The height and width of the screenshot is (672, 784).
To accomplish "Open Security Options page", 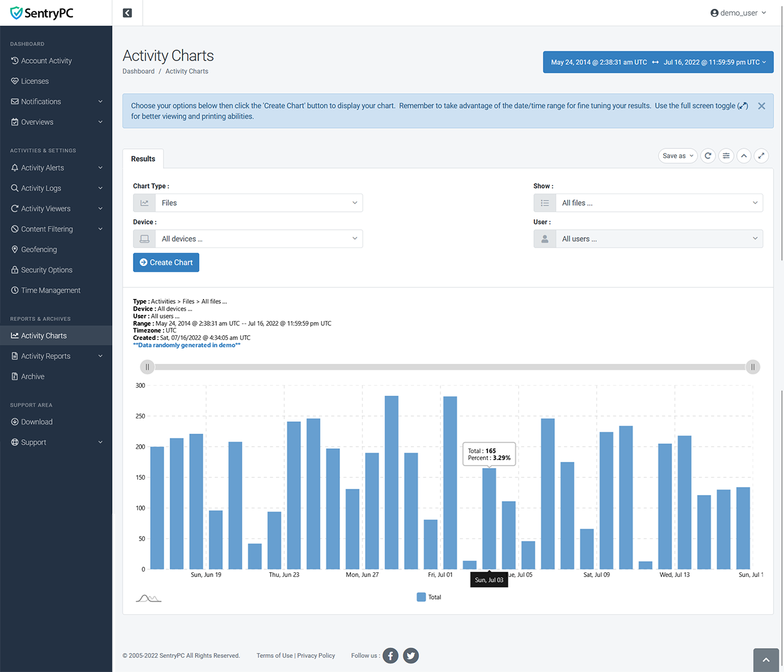I will click(x=56, y=270).
